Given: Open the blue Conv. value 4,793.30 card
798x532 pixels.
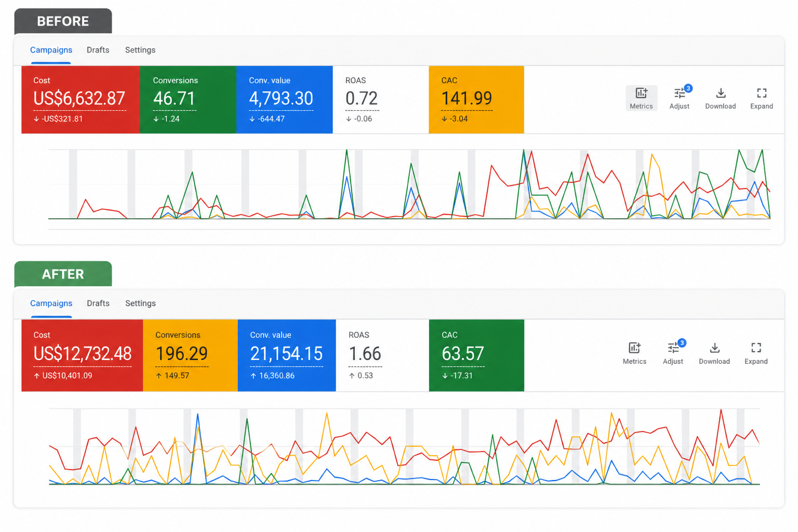Looking at the screenshot, I should click(285, 100).
